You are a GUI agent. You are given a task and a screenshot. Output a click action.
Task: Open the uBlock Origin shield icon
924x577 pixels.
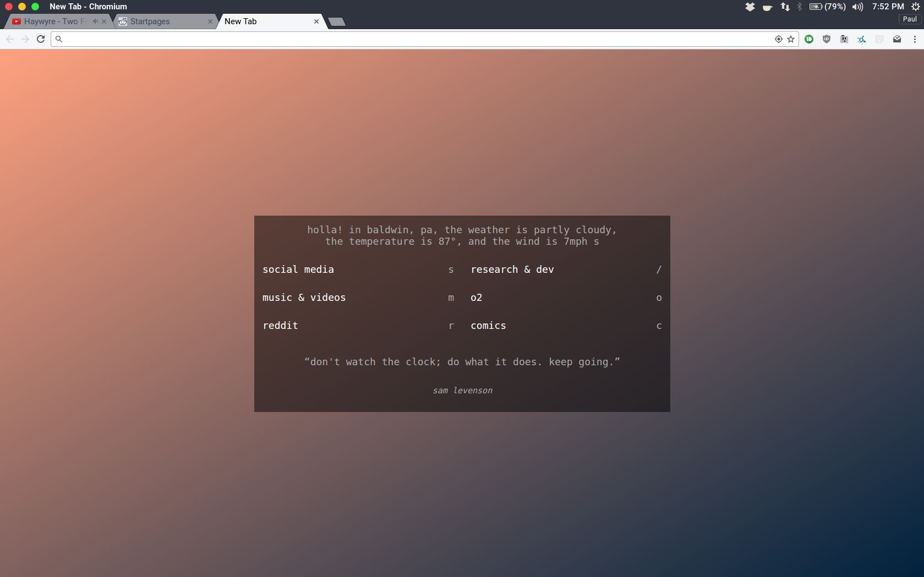pyautogui.click(x=826, y=39)
